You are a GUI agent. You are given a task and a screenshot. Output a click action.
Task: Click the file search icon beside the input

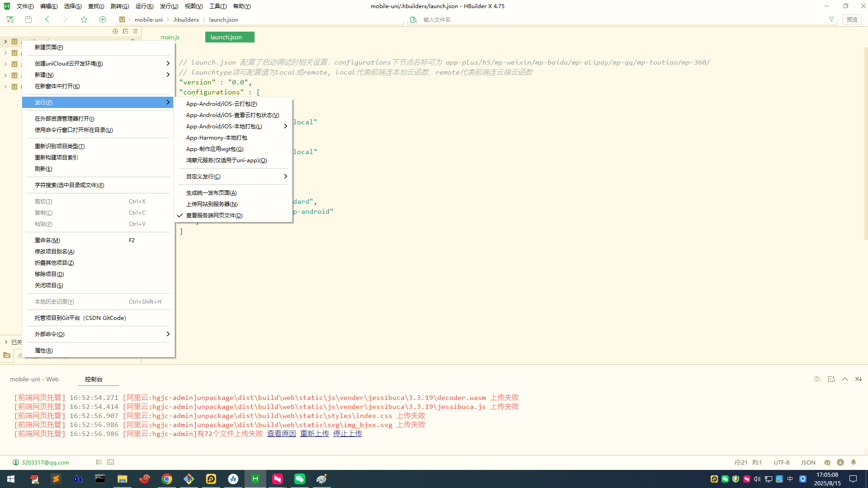414,19
